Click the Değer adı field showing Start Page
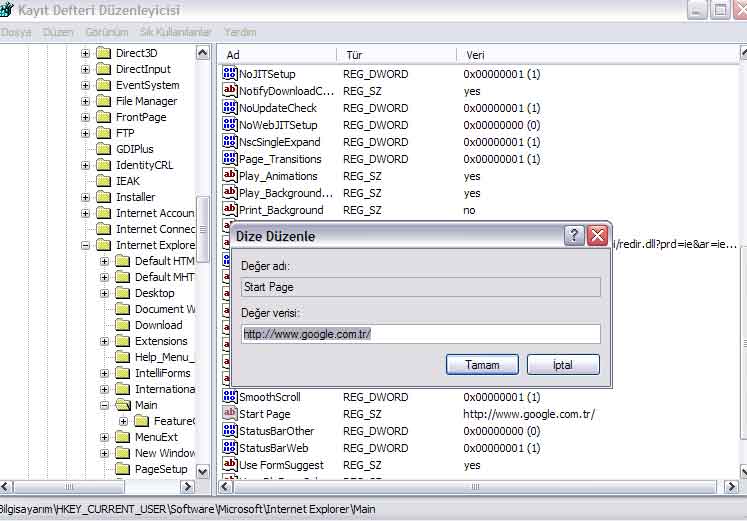 421,287
